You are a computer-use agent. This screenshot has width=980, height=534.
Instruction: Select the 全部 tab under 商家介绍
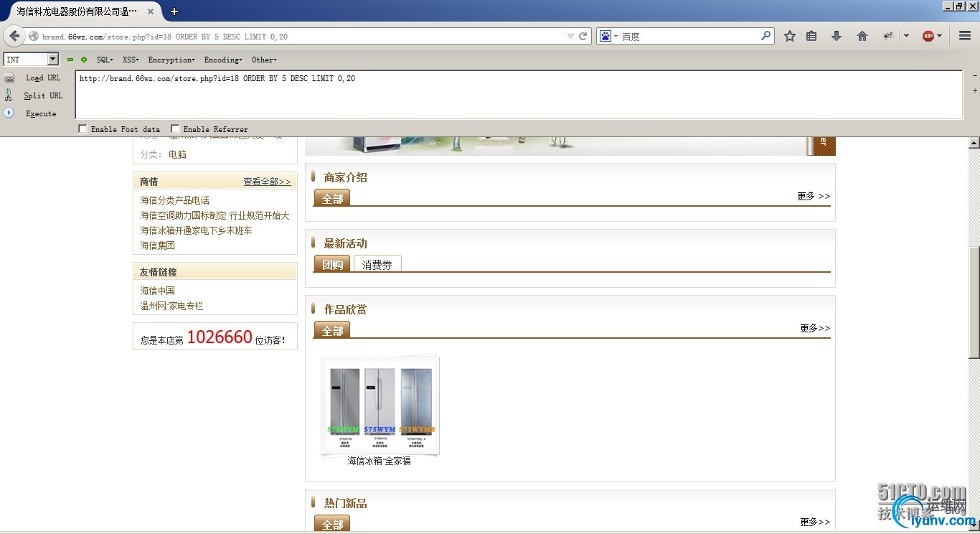tap(332, 198)
